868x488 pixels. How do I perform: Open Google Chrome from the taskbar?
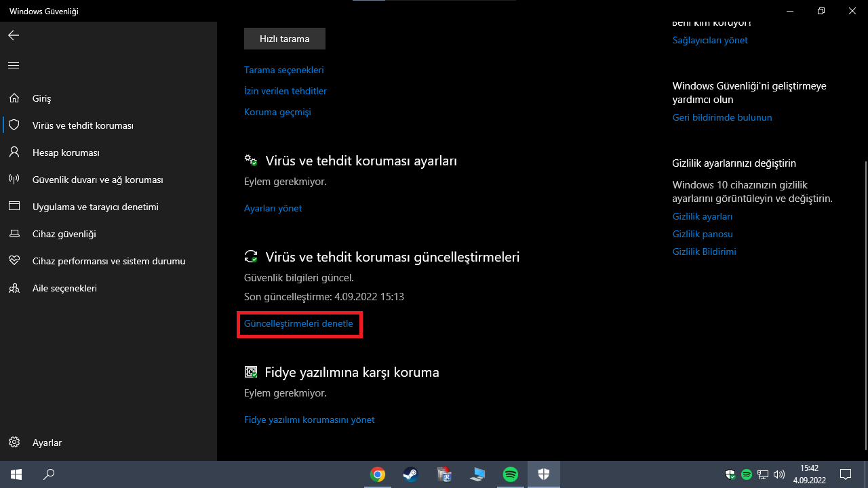point(378,474)
